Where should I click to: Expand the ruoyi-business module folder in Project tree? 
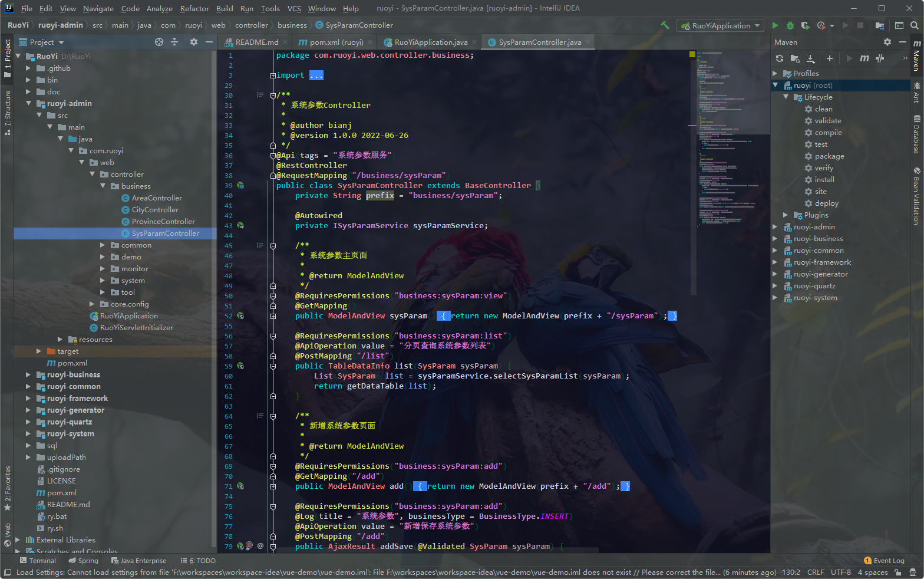[x=28, y=374]
